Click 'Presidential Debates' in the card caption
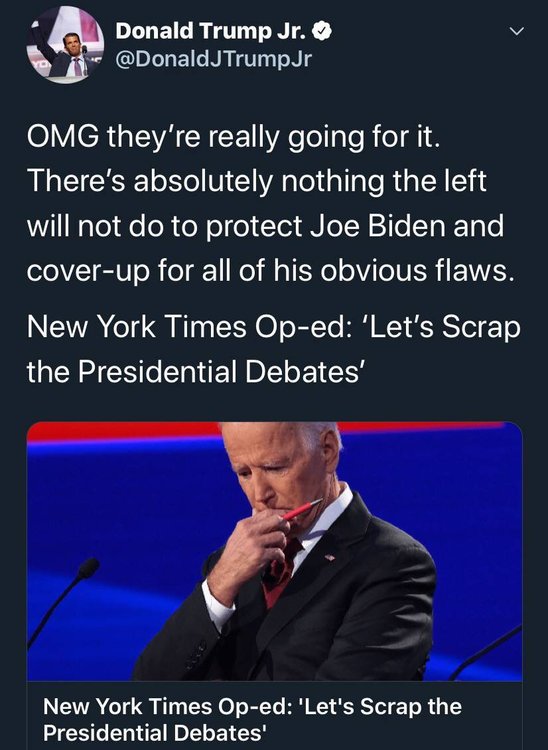Screen dimensions: 548x750 [155, 732]
